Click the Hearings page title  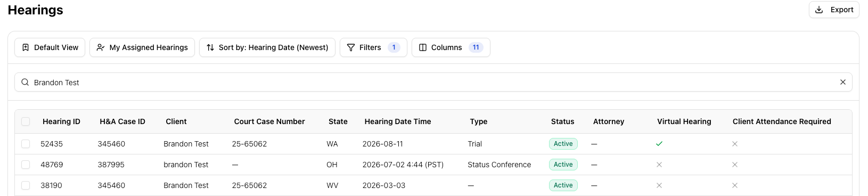pyautogui.click(x=35, y=10)
